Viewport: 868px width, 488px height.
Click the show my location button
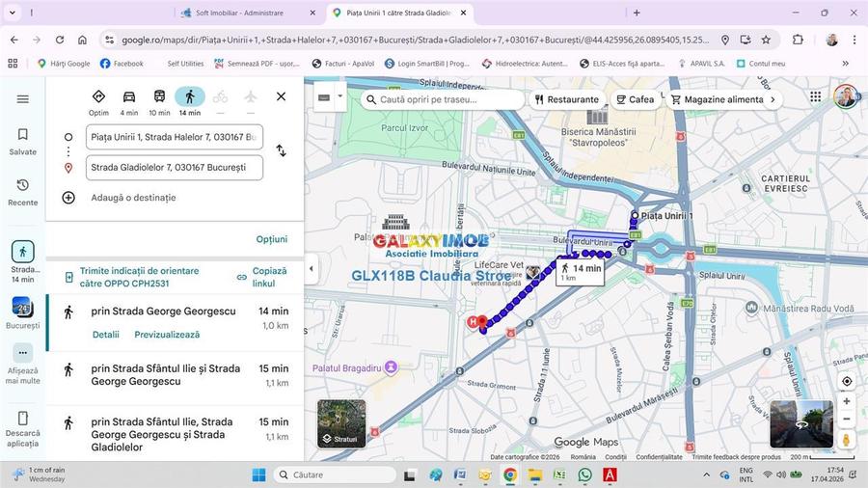846,382
